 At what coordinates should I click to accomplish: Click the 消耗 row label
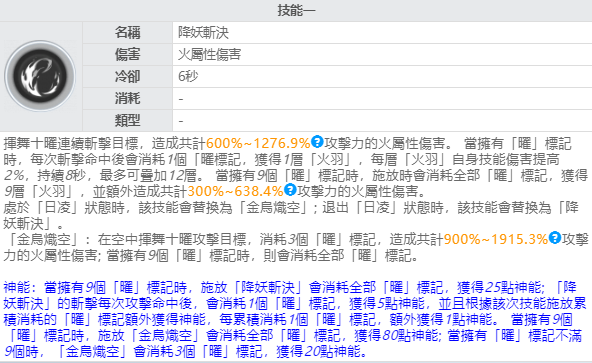point(128,99)
